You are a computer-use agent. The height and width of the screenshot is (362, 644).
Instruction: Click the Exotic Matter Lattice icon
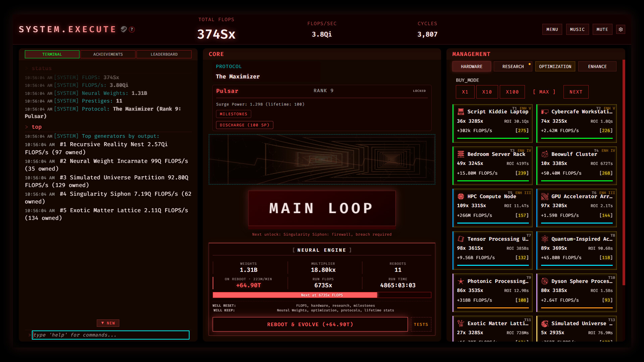click(461, 323)
